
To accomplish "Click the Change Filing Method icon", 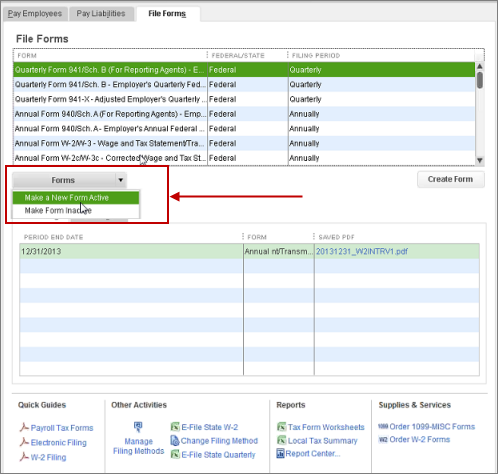I will (x=175, y=440).
